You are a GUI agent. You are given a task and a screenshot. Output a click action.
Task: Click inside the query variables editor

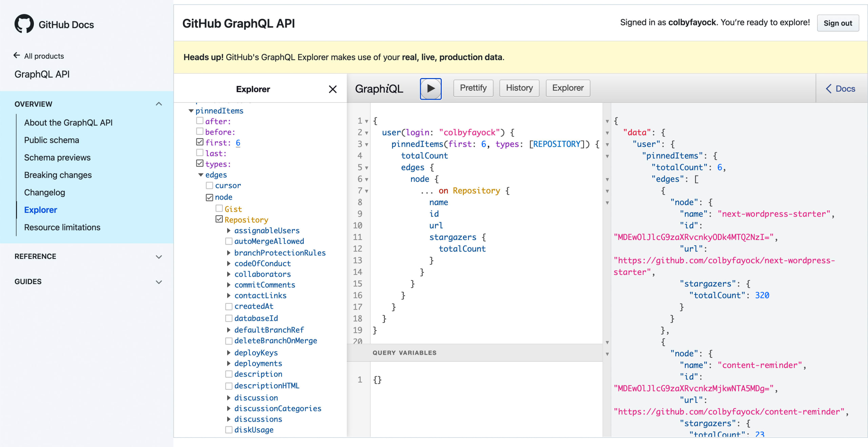[486, 399]
